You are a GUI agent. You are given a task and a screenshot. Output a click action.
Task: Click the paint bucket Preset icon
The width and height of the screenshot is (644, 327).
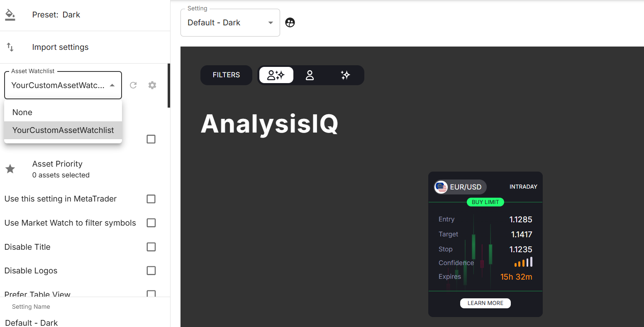click(x=10, y=15)
